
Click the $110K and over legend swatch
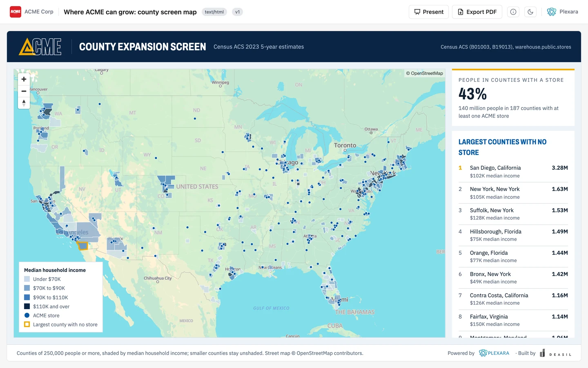[27, 307]
